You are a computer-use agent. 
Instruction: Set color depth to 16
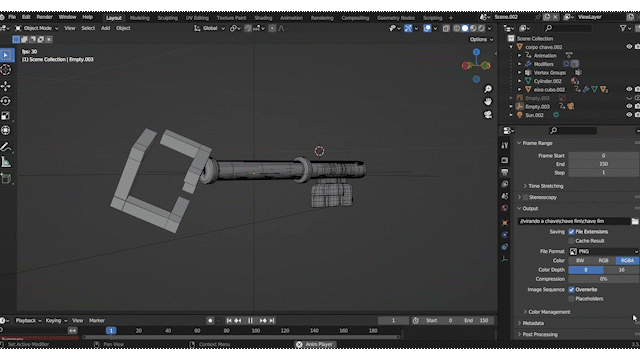tap(621, 270)
